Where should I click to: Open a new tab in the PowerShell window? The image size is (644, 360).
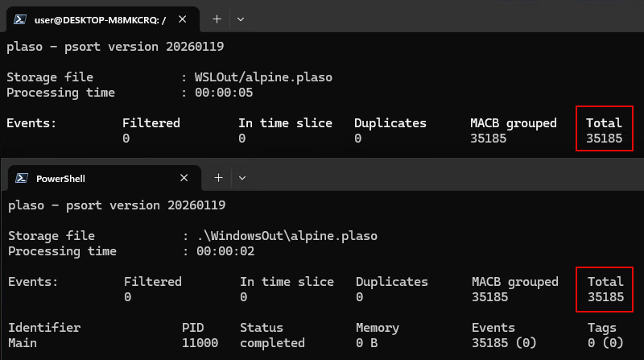[218, 178]
